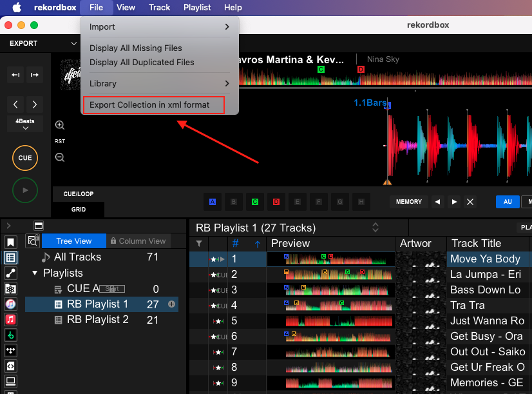Open the TIDAL sidebar icon

pyautogui.click(x=10, y=350)
